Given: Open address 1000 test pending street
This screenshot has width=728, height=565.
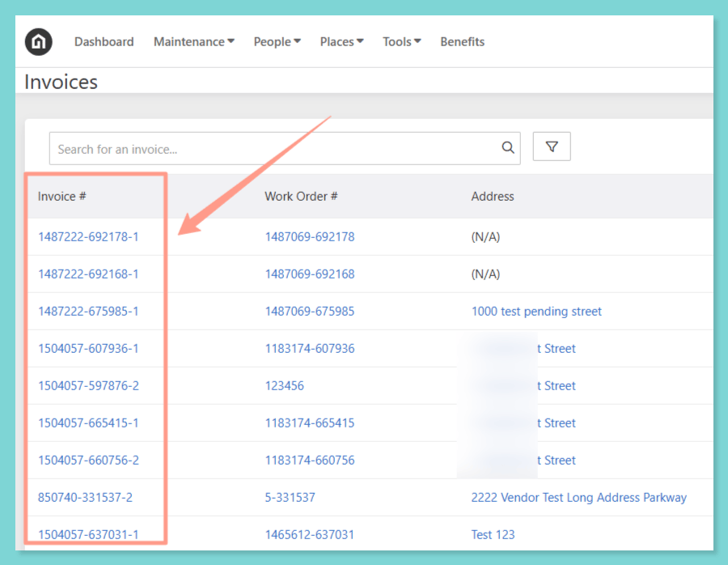Looking at the screenshot, I should (x=536, y=312).
